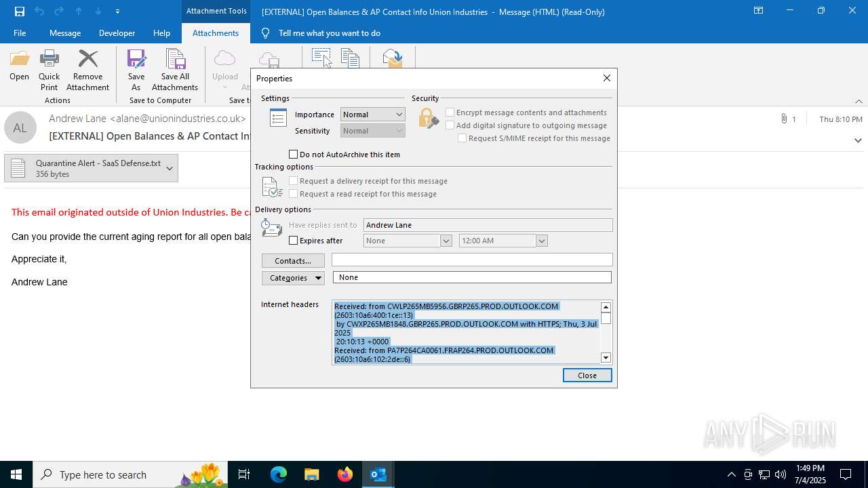Screen dimensions: 868x488
Task: Open File Explorer from taskbar
Action: click(311, 474)
